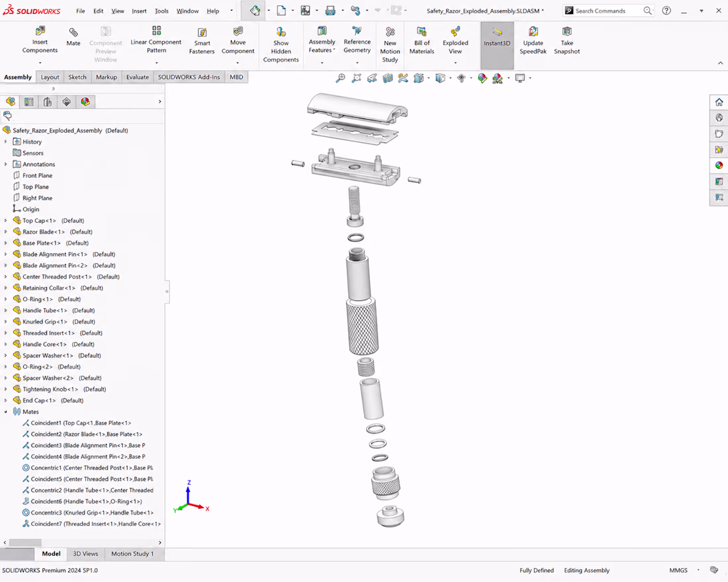Click the Section View icon
This screenshot has width=728, height=582.
[x=388, y=78]
